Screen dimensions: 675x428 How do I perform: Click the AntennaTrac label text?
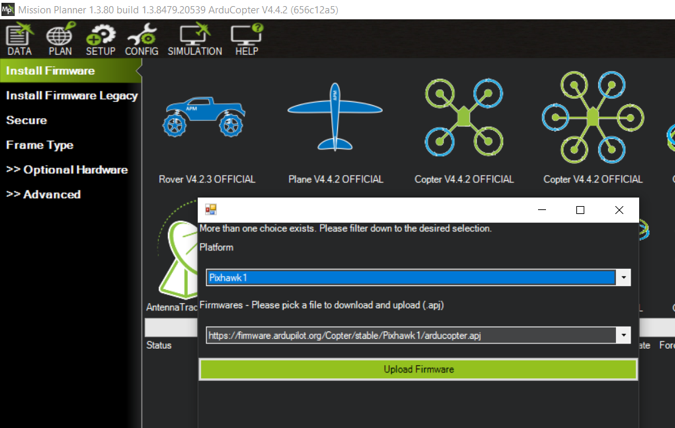172,307
